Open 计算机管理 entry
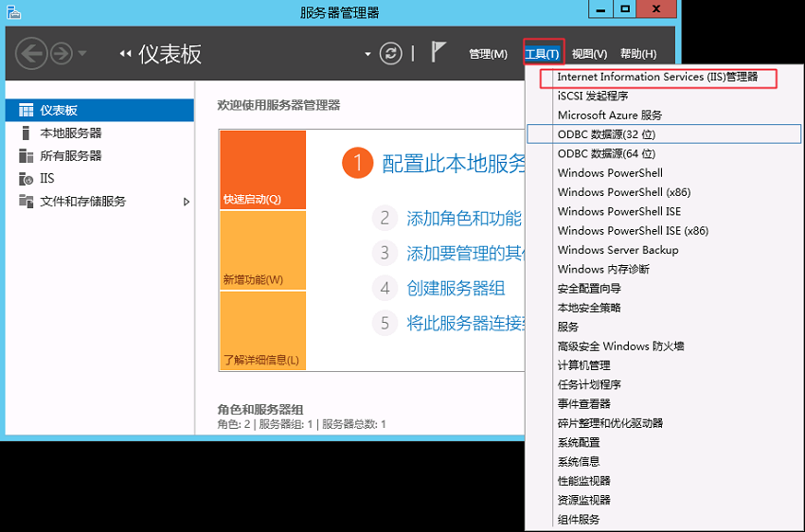 point(583,365)
